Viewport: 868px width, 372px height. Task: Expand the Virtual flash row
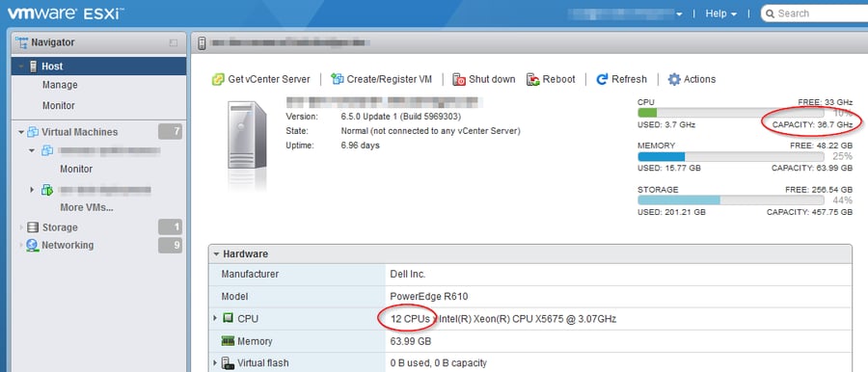215,363
